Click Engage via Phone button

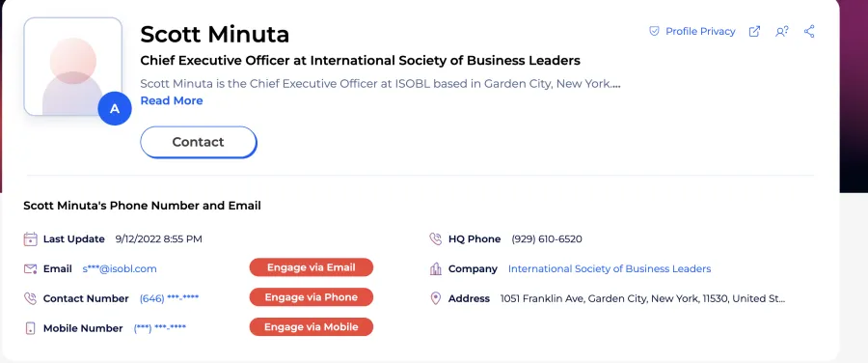click(312, 297)
